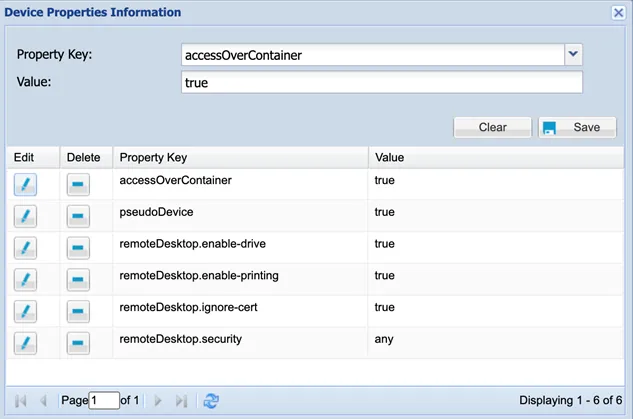Click the true value of remoteDesktop.enable-drive
Screen dimensions: 633x419
click(x=384, y=244)
